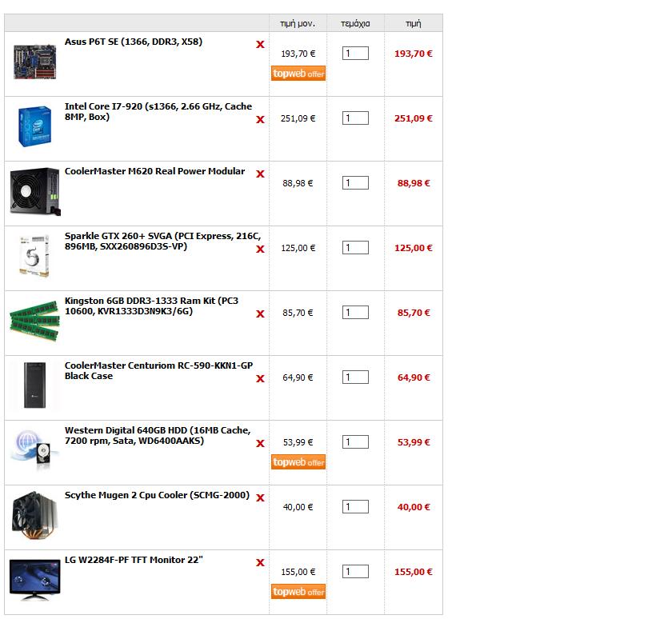Focus quantity field for Kingston Ram Kit
Image resolution: width=672 pixels, height=619 pixels.
coord(355,313)
